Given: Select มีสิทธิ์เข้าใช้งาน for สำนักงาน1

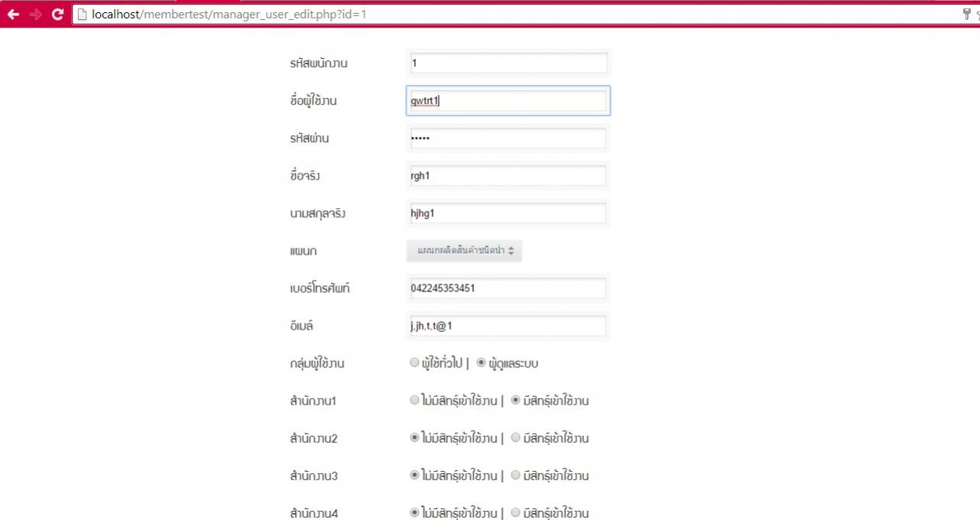Looking at the screenshot, I should click(516, 400).
